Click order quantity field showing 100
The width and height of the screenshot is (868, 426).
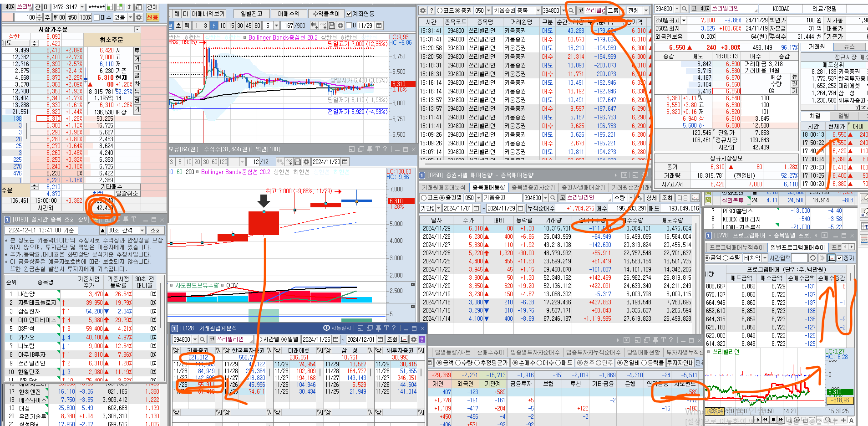(x=25, y=17)
